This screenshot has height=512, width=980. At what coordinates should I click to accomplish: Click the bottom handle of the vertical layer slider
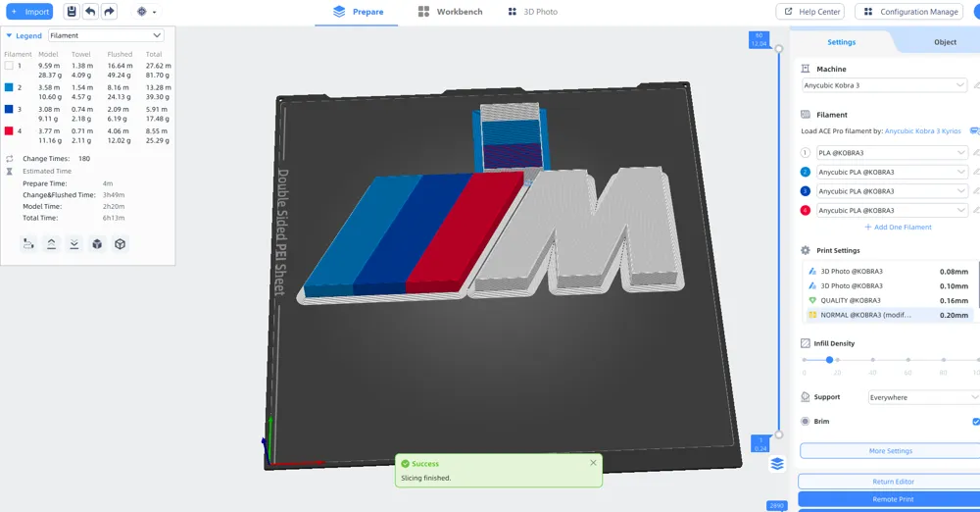(x=779, y=435)
